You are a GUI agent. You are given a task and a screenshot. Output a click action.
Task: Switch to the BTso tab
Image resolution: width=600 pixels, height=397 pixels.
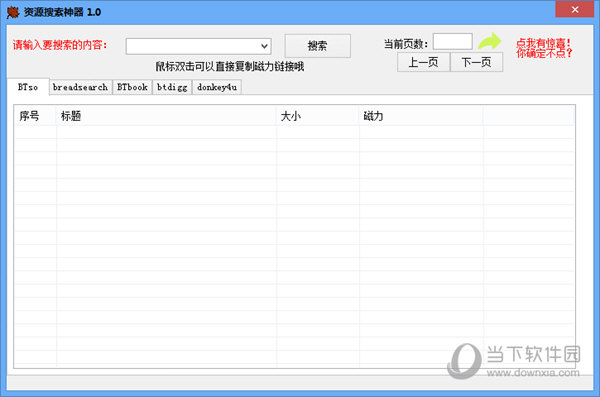[x=28, y=87]
